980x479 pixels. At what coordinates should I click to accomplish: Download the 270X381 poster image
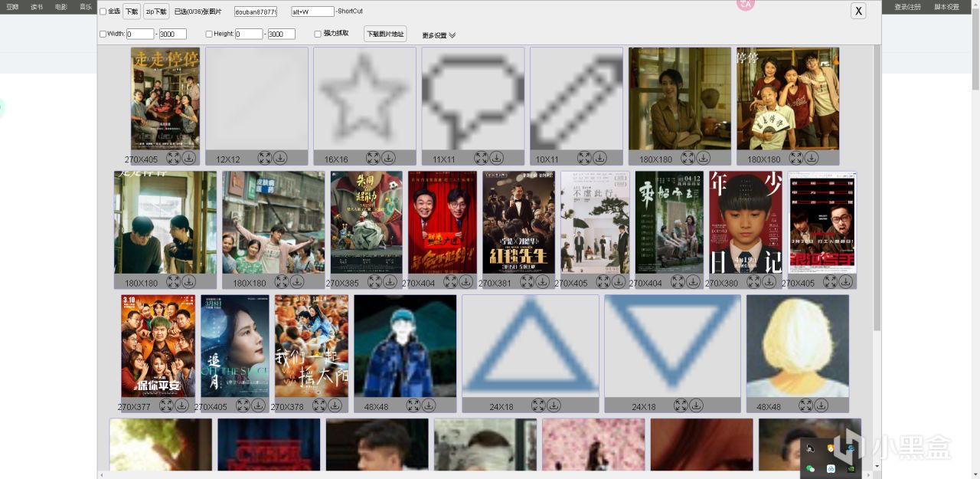[542, 282]
